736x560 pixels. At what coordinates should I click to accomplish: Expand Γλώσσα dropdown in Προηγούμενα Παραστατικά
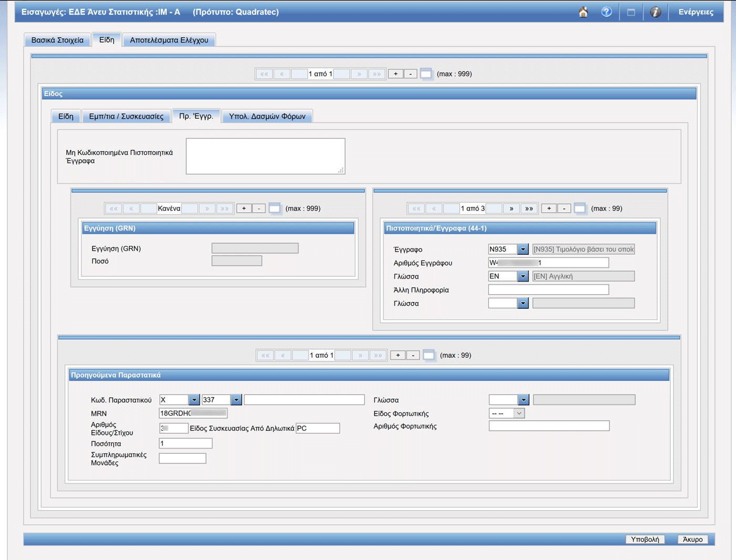click(x=523, y=400)
